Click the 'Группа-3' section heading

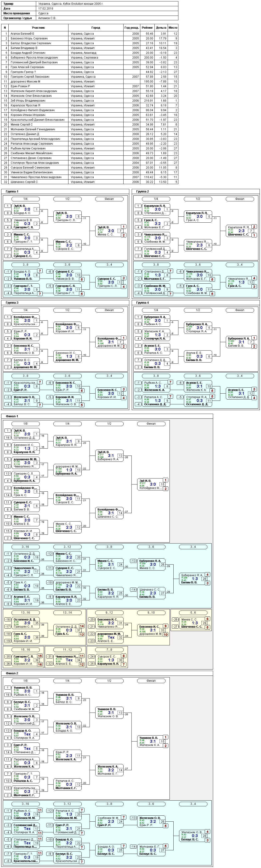(12, 302)
